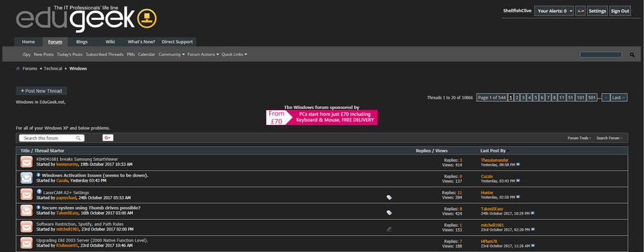Expand the Community menu
Screen dimensions: 644x252
point(172,54)
